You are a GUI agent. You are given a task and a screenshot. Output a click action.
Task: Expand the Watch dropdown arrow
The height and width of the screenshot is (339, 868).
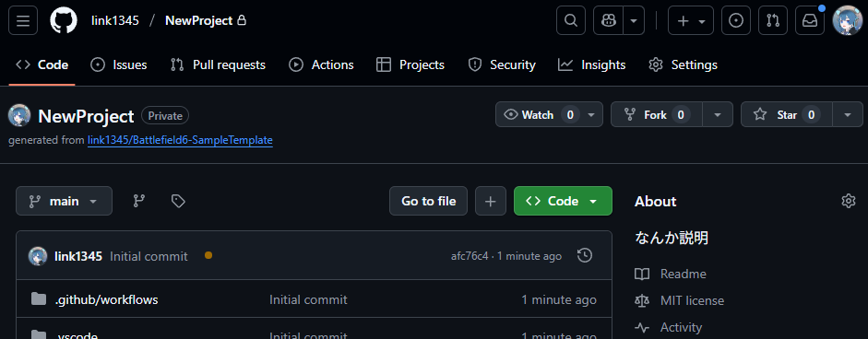tap(591, 114)
